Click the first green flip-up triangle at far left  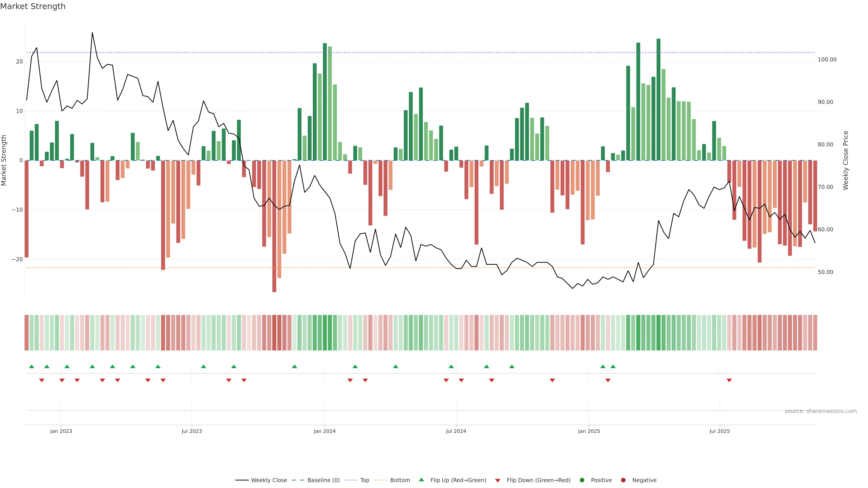click(x=32, y=366)
